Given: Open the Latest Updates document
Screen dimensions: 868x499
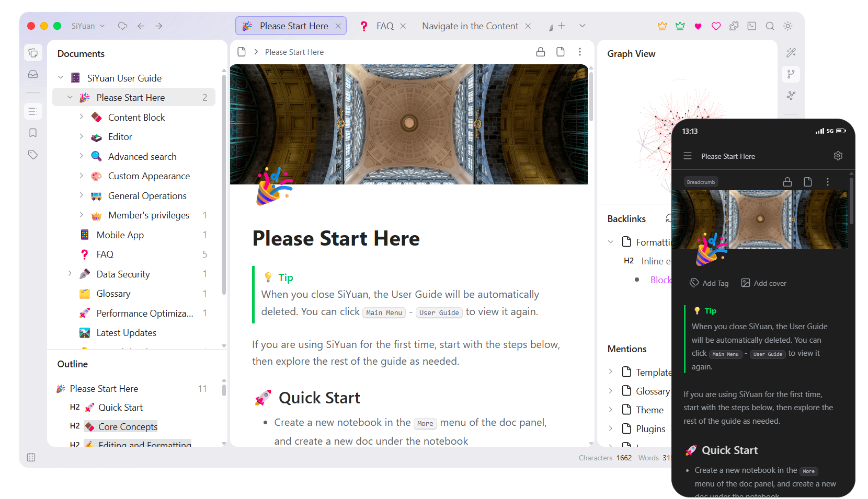Looking at the screenshot, I should [x=134, y=333].
